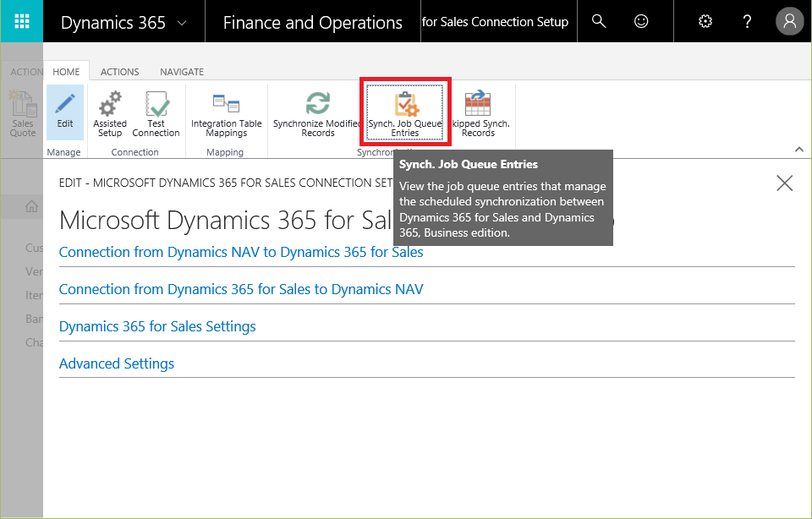Screen dimensions: 812x519
Task: Click the Mapping group label
Action: (225, 152)
